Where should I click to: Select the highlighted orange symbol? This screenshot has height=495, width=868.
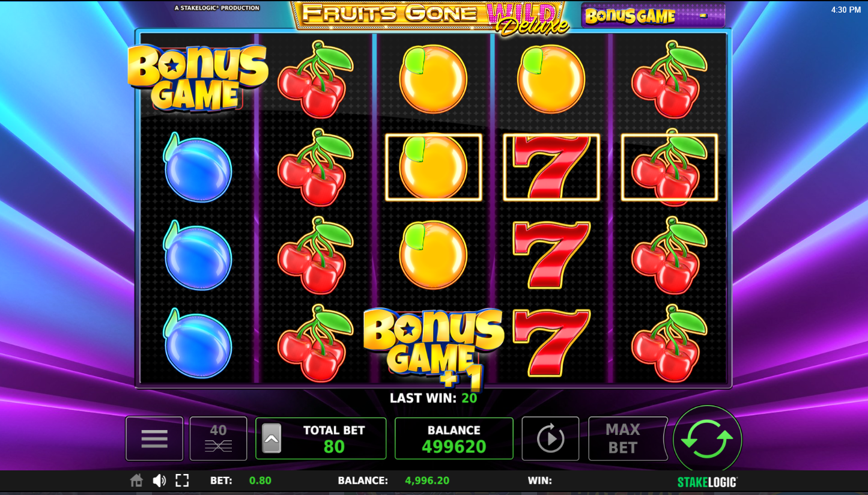[x=433, y=167]
